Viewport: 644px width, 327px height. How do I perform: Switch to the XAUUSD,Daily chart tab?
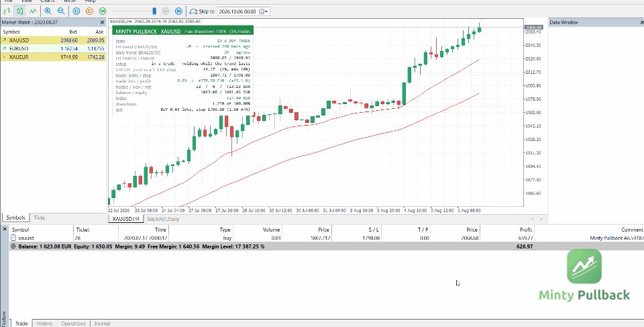pos(163,220)
